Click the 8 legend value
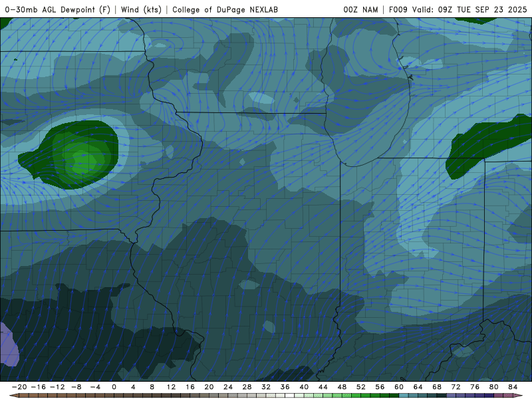This screenshot has width=532, height=399. pos(152,387)
